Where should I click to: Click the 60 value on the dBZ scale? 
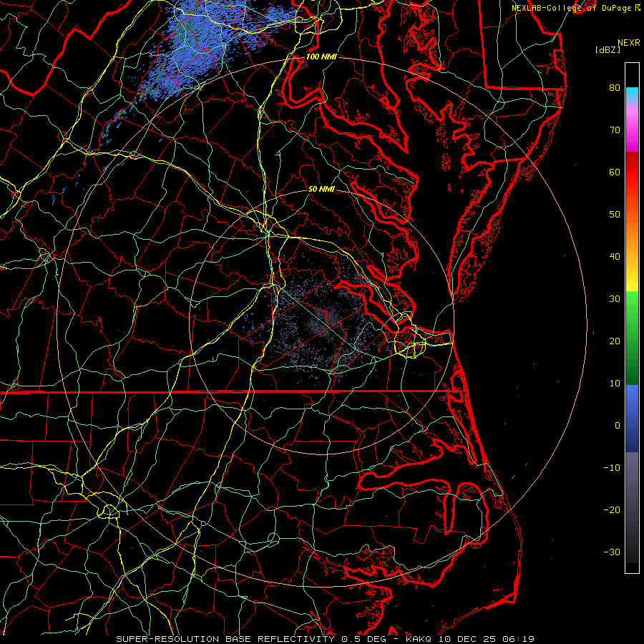pos(615,172)
